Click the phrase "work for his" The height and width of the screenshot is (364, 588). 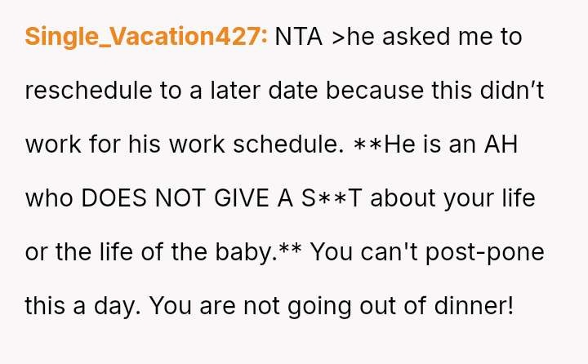tap(93, 144)
